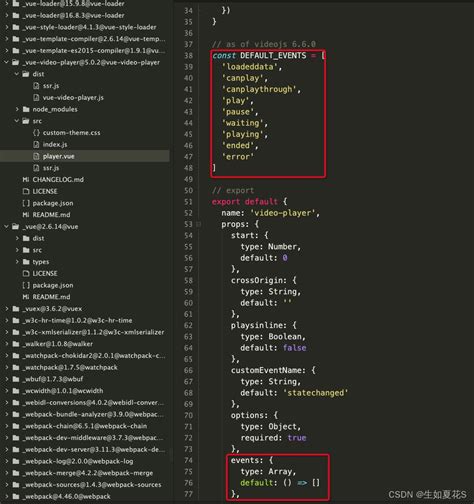Click the index.js file icon in src
This screenshot has height=504, width=474.
(36, 144)
